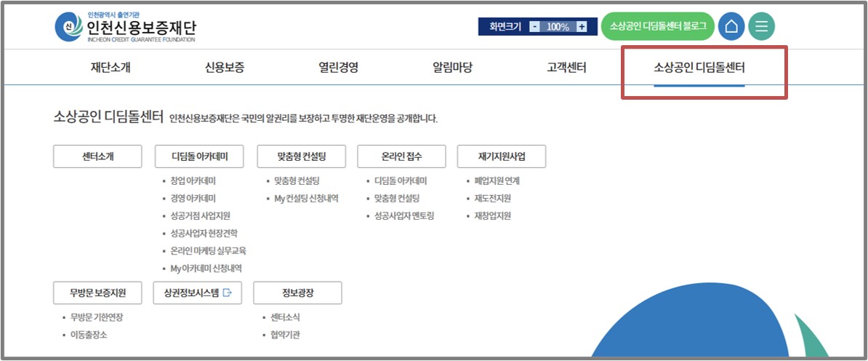The height and width of the screenshot is (361, 868).
Task: Click the 화면크기 label
Action: pyautogui.click(x=505, y=27)
